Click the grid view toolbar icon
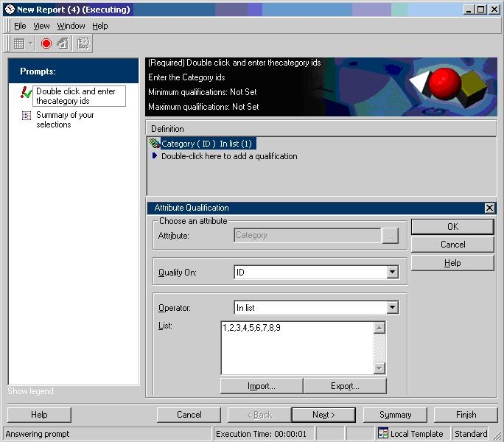The height and width of the screenshot is (442, 504). coord(19,43)
